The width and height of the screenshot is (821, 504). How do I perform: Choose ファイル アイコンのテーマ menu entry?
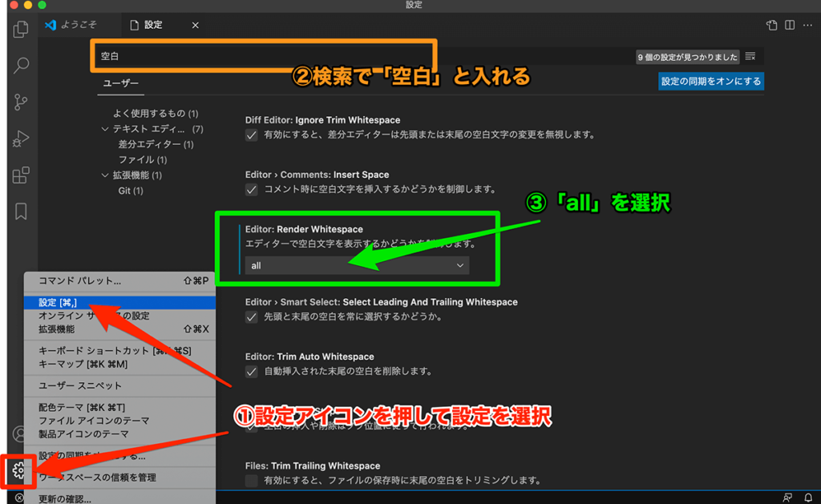click(119, 421)
